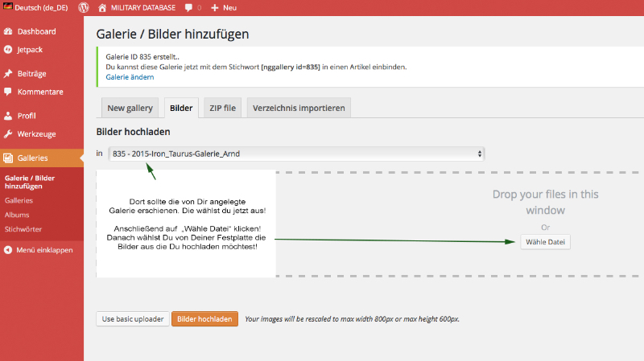Click the shortcode text [nggallery id=835]
This screenshot has height=361, width=644.
tap(291, 67)
